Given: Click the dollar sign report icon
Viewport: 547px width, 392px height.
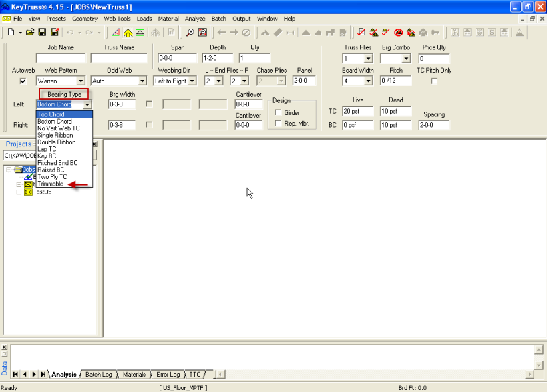Looking at the screenshot, I should [492, 33].
